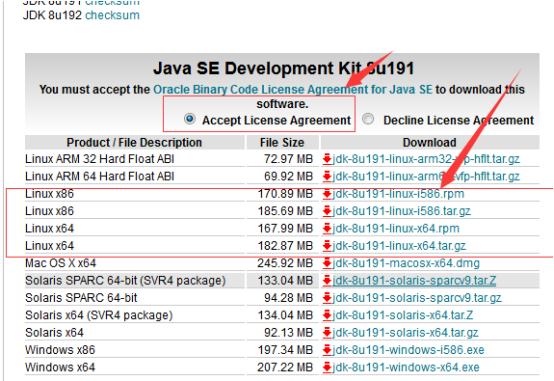Download jdk-8u191-solaris-sparcv9.tar.gz
554x381 pixels.
click(417, 298)
